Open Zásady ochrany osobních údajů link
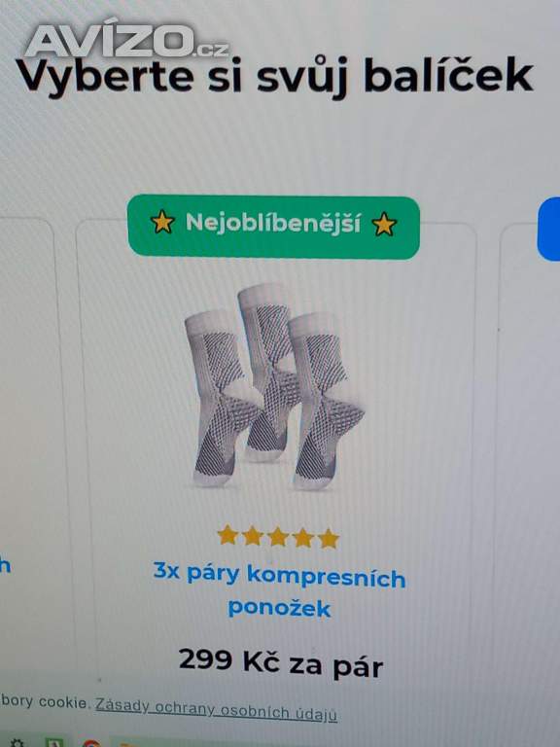Screen dimensions: 560x747 pyautogui.click(x=216, y=710)
